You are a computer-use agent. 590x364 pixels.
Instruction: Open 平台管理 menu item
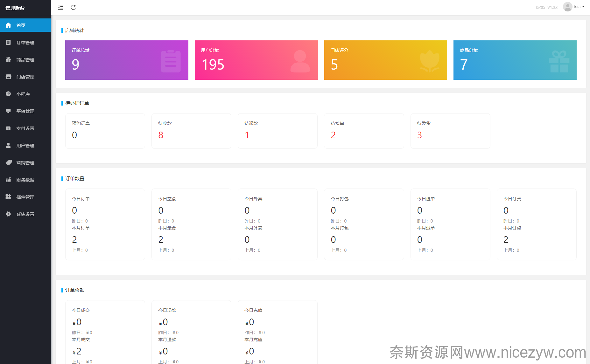click(25, 111)
